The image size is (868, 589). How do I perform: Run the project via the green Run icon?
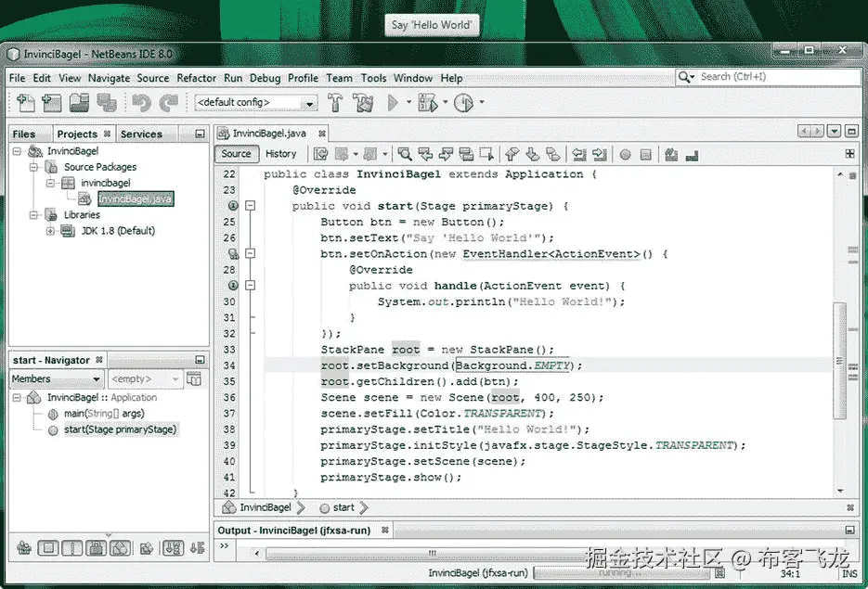pyautogui.click(x=391, y=104)
